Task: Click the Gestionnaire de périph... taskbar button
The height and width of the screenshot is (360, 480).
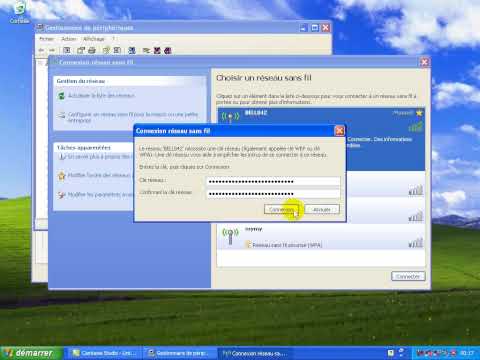Action: pos(180,353)
